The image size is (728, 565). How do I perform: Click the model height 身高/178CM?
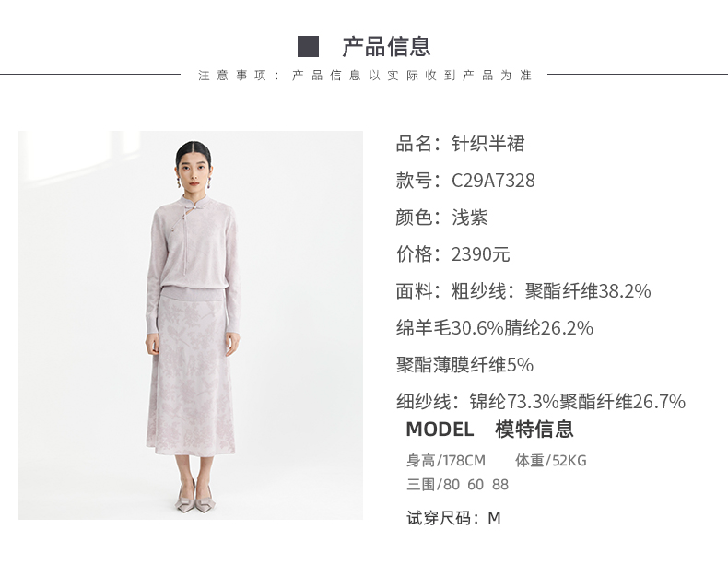(446, 461)
